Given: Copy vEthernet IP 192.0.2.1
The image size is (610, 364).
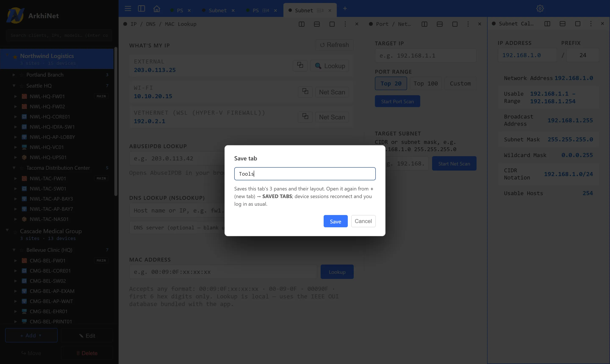Looking at the screenshot, I should (x=305, y=117).
